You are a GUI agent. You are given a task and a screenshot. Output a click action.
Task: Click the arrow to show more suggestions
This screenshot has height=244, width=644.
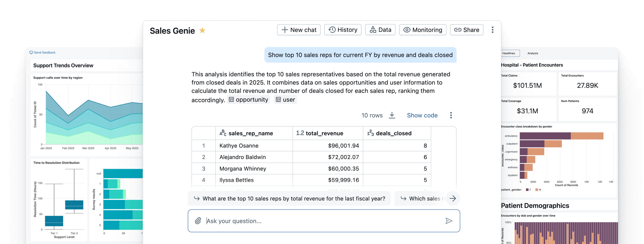pyautogui.click(x=453, y=198)
